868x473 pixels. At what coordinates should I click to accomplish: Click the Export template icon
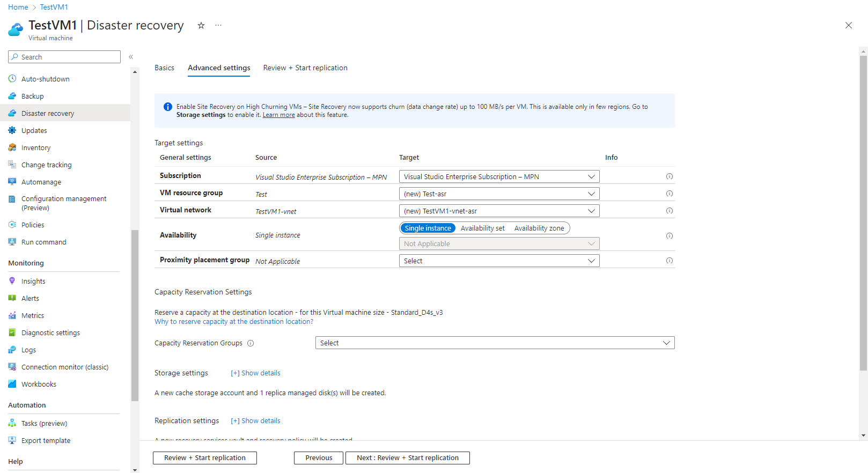tap(12, 440)
